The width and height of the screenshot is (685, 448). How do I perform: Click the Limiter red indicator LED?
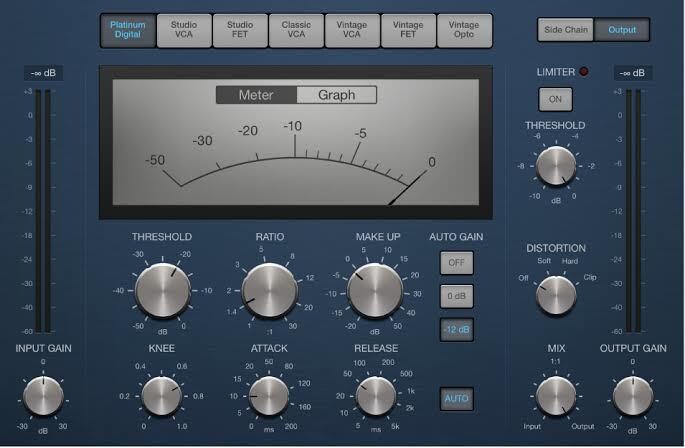coord(584,72)
